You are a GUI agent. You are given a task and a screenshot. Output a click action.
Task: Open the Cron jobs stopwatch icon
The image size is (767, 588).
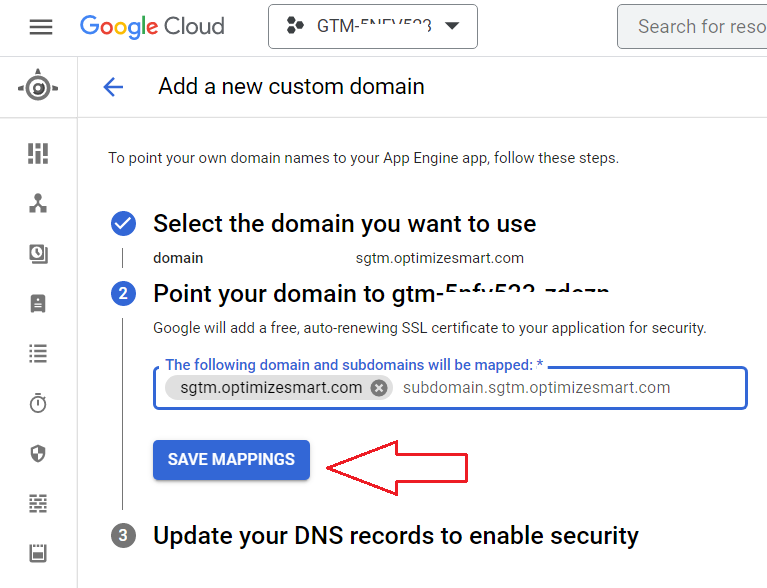[x=38, y=403]
